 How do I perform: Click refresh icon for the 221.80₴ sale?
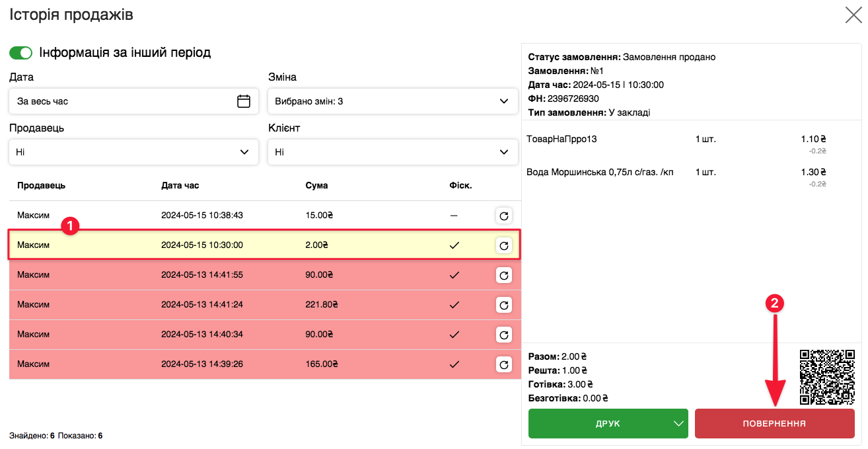(504, 305)
